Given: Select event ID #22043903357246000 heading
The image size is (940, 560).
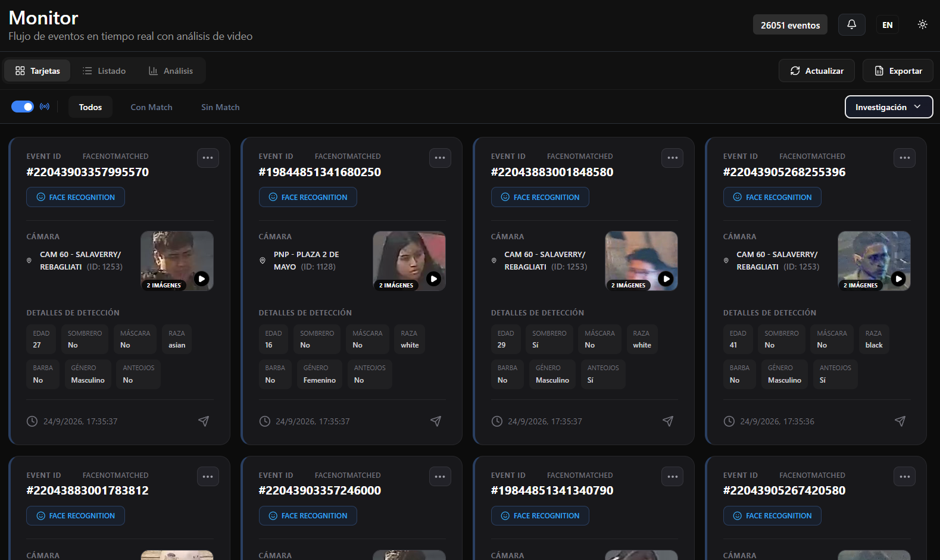Looking at the screenshot, I should click(x=320, y=490).
